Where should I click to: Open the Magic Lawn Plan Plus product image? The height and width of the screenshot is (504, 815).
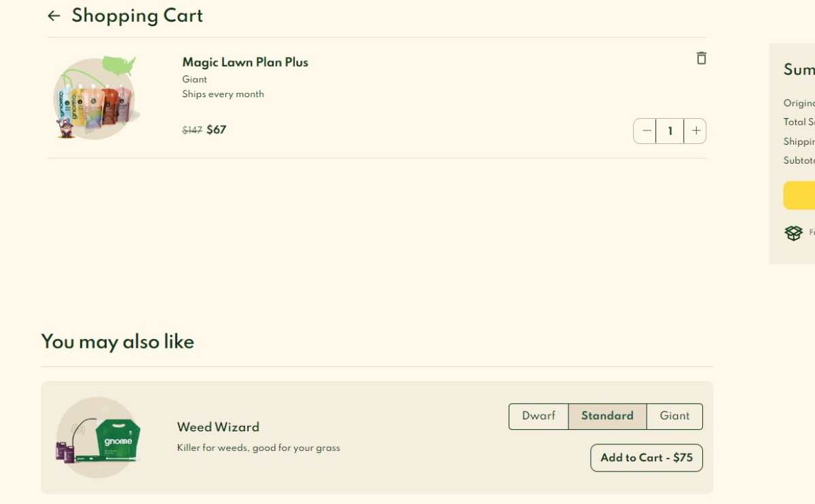click(x=96, y=98)
